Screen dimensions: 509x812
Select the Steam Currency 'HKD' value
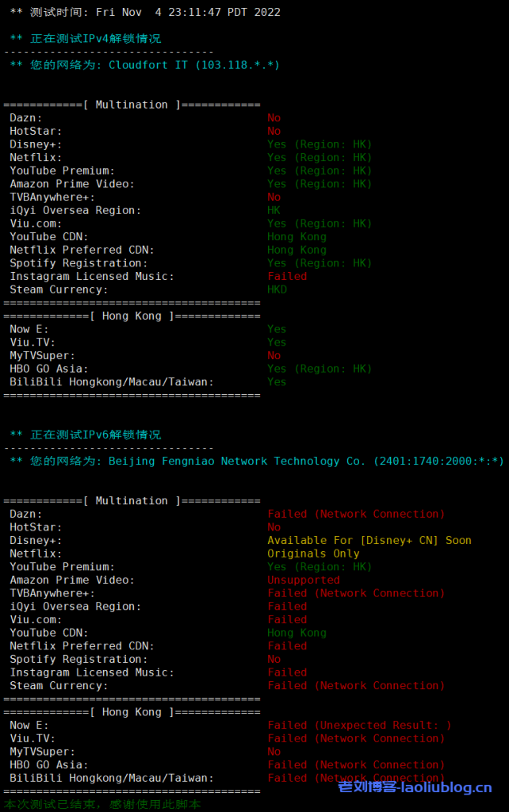(x=277, y=289)
